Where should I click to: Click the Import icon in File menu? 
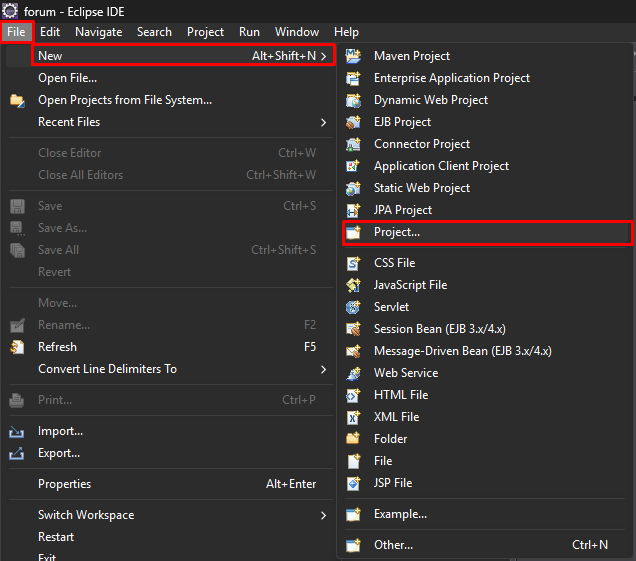tap(17, 431)
